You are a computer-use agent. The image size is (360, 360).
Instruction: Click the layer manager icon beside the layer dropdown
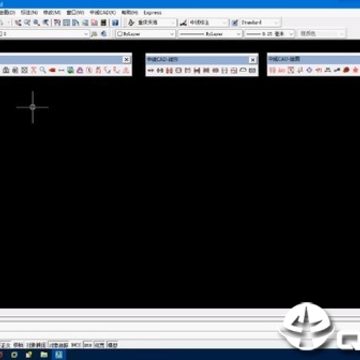tap(95, 34)
